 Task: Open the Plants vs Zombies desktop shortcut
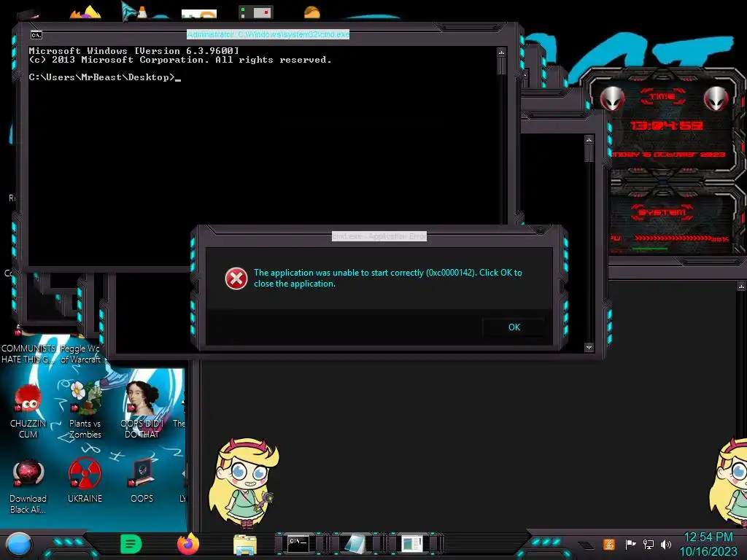pyautogui.click(x=85, y=411)
